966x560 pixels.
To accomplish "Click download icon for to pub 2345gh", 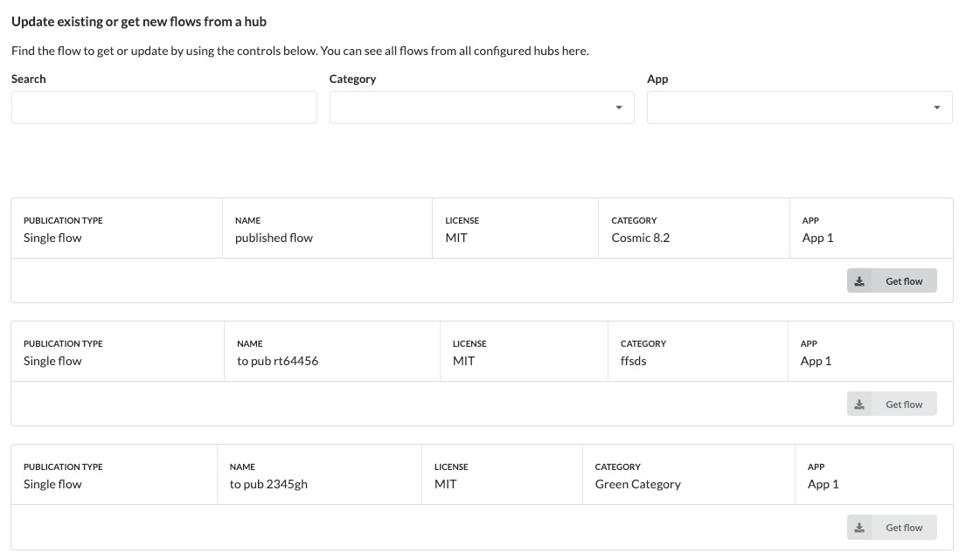I will 859,528.
